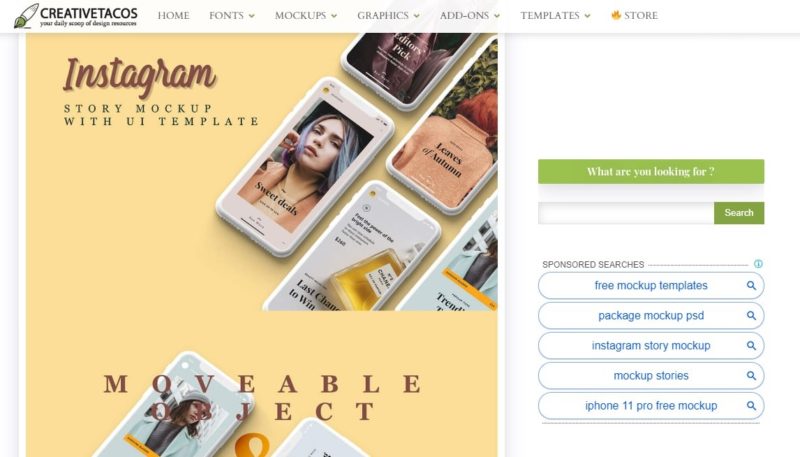Click magnifier icon on instagram story mockup

[x=751, y=346]
